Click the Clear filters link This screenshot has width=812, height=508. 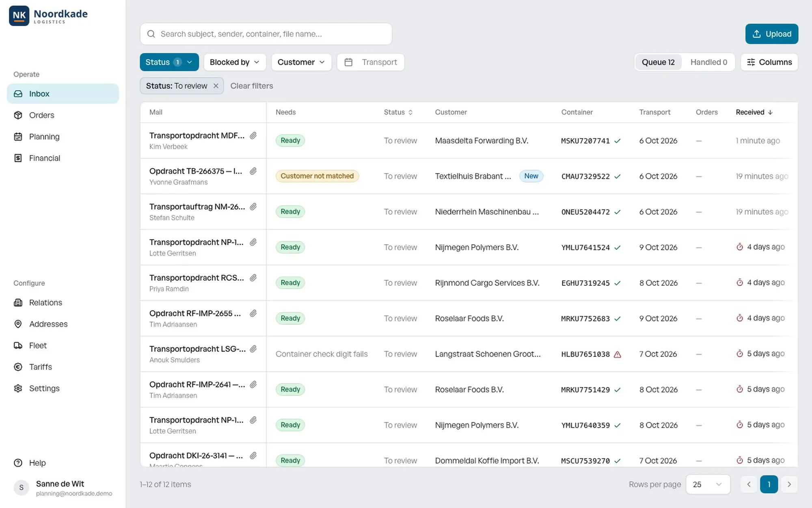pos(252,86)
